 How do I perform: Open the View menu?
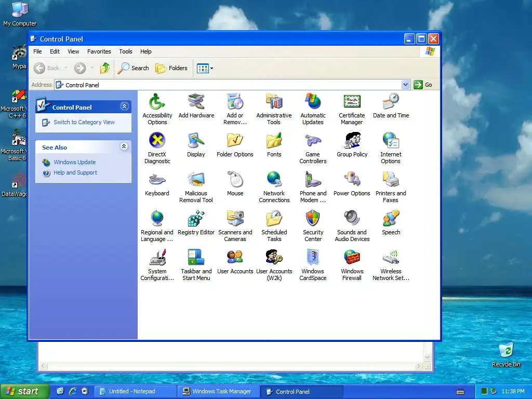click(x=73, y=51)
